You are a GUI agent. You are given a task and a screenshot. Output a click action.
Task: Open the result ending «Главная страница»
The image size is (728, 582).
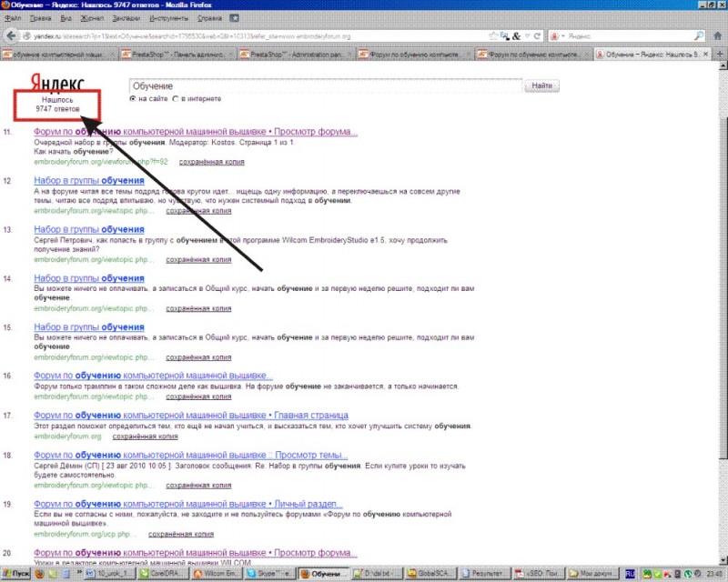pyautogui.click(x=191, y=416)
